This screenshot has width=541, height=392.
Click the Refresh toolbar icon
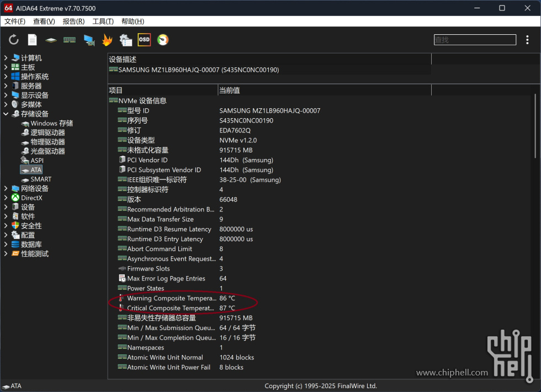point(13,40)
